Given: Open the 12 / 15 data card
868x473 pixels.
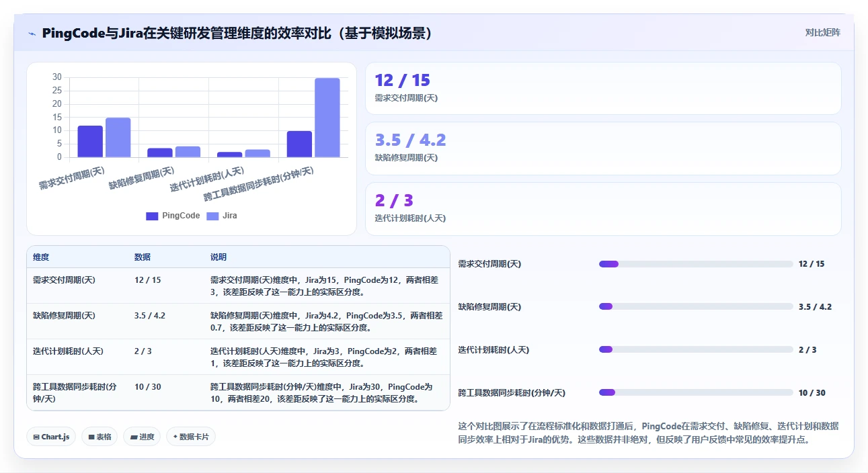Looking at the screenshot, I should [603, 89].
